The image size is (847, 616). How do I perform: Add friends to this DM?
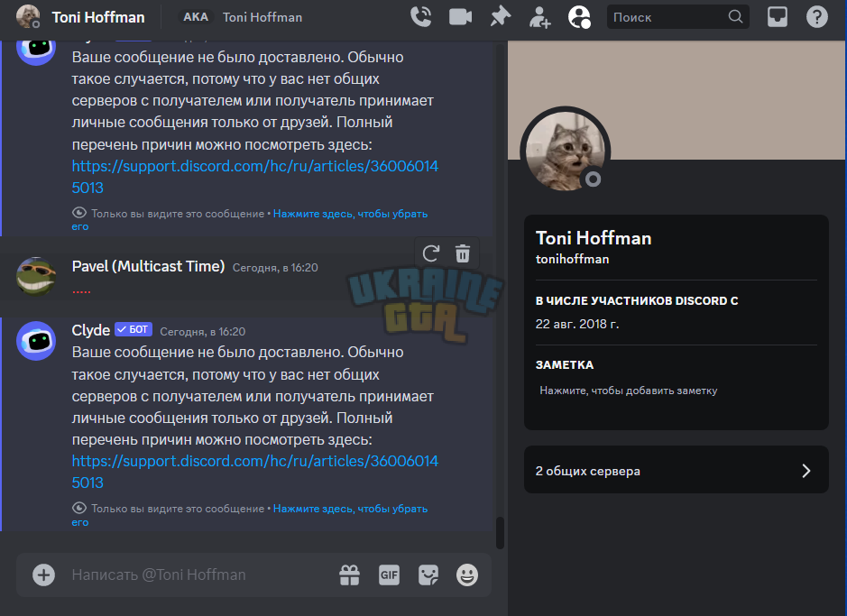(x=539, y=18)
